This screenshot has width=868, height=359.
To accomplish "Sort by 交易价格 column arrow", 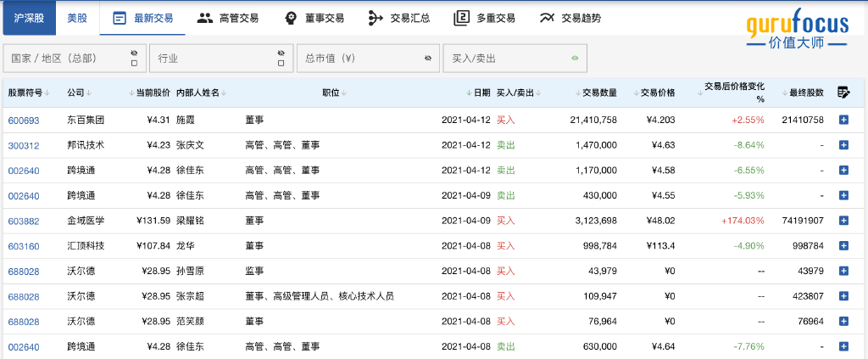I will point(637,93).
